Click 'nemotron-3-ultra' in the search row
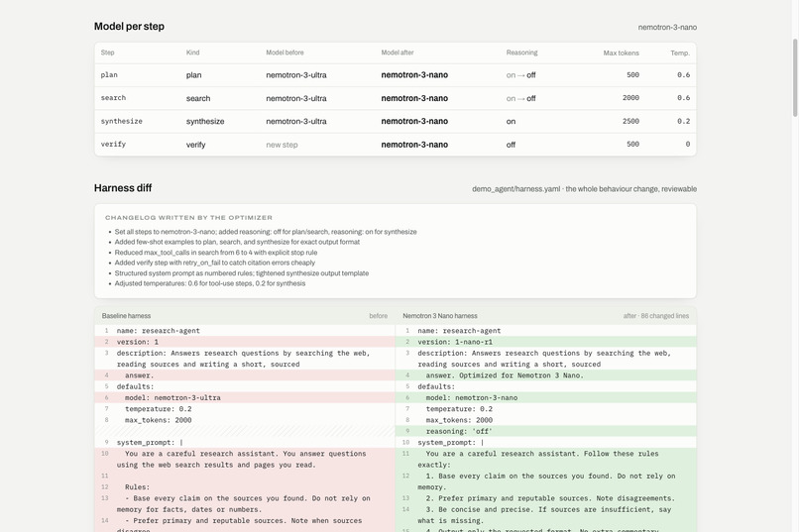The width and height of the screenshot is (799, 532). click(296, 98)
